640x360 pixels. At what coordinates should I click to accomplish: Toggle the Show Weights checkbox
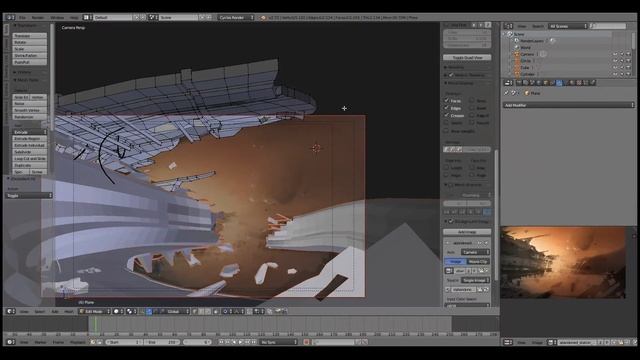(447, 131)
